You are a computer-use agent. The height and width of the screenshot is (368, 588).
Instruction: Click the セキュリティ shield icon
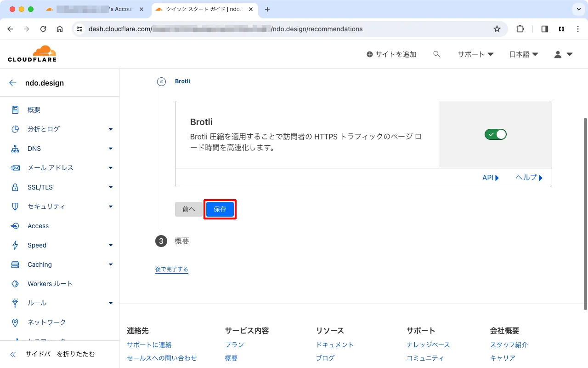pos(15,207)
